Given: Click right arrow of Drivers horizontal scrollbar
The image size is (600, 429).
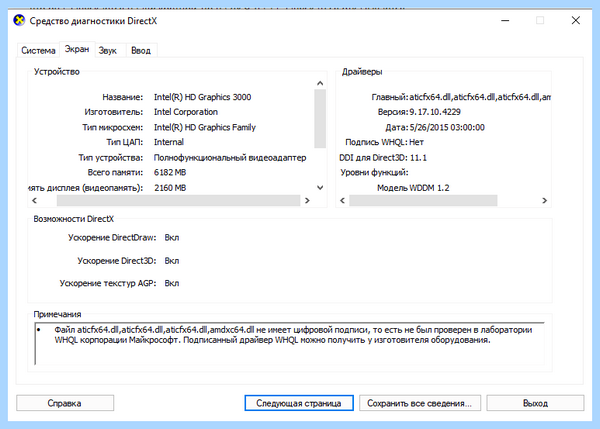Looking at the screenshot, I should (545, 200).
